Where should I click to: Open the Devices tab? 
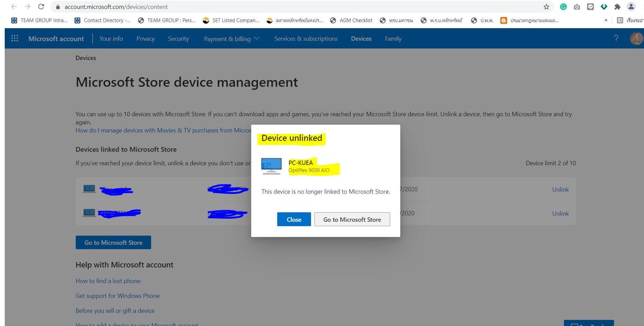coord(361,39)
